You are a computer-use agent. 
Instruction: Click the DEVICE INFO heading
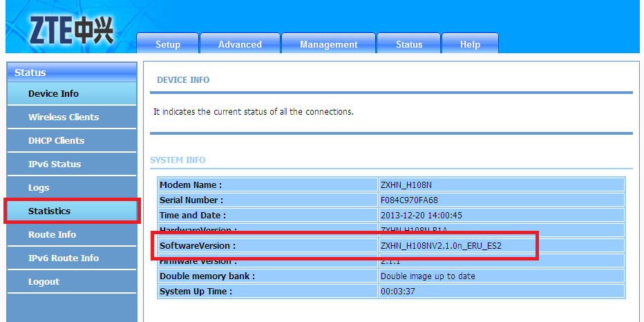183,80
